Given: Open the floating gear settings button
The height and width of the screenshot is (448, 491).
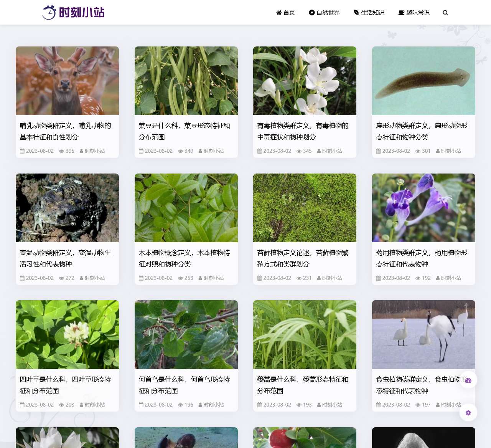Looking at the screenshot, I should [x=468, y=413].
